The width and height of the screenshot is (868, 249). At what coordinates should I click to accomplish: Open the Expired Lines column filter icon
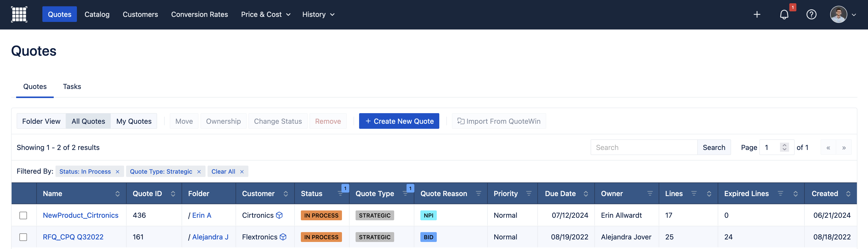point(780,193)
